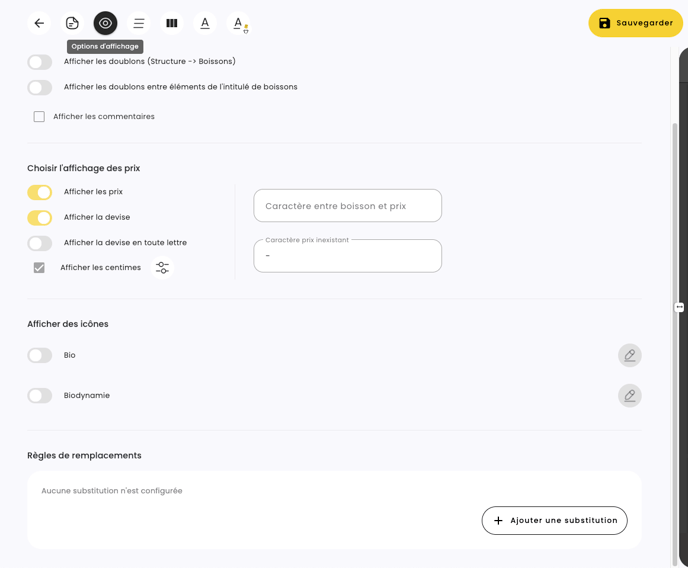Open centimes settings sliders icon
The width and height of the screenshot is (688, 568).
tap(162, 268)
